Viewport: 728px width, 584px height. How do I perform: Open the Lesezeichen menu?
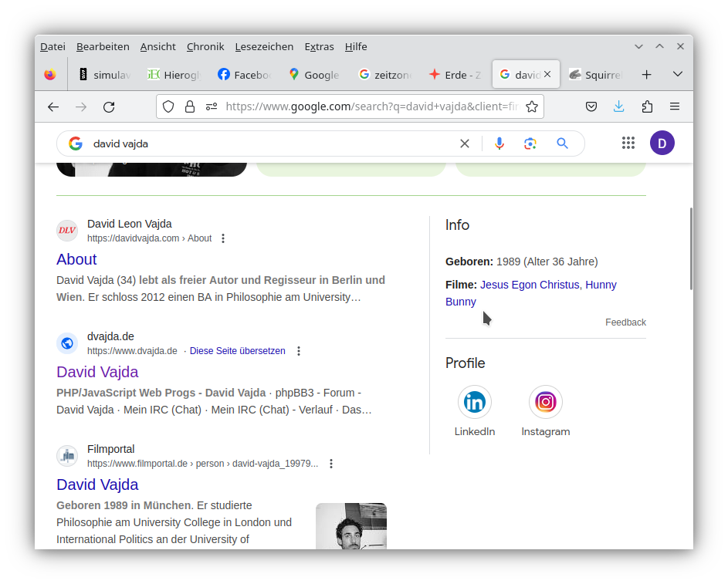coord(264,46)
